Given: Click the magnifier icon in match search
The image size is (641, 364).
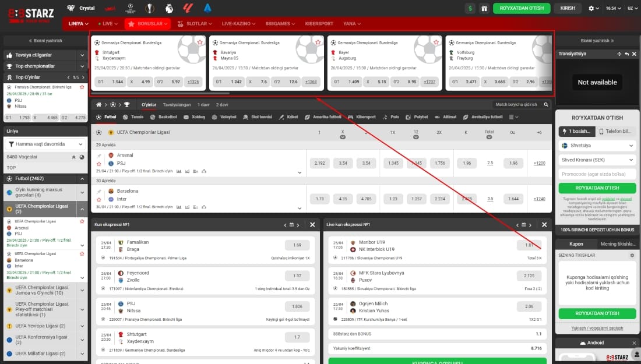Looking at the screenshot, I should [546, 105].
